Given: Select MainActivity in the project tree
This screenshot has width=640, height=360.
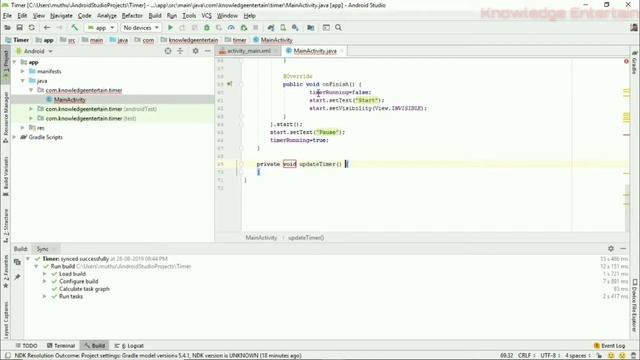Looking at the screenshot, I should [70, 100].
